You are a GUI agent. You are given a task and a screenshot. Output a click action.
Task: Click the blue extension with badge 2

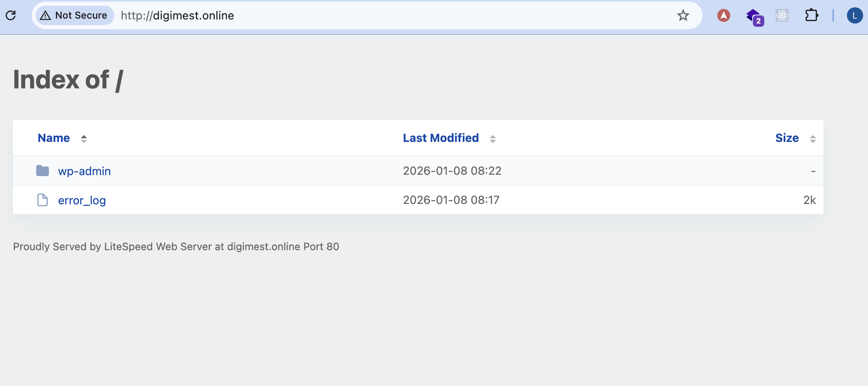pyautogui.click(x=754, y=16)
